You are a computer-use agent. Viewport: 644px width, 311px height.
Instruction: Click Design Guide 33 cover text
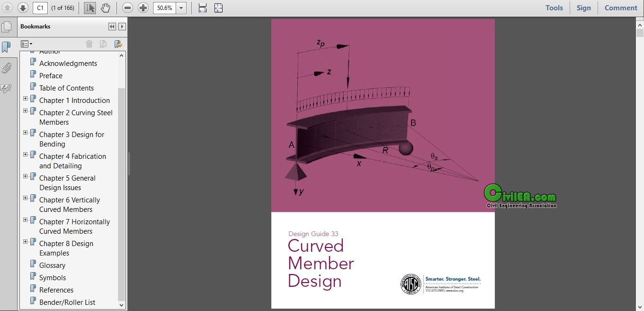[x=313, y=234]
